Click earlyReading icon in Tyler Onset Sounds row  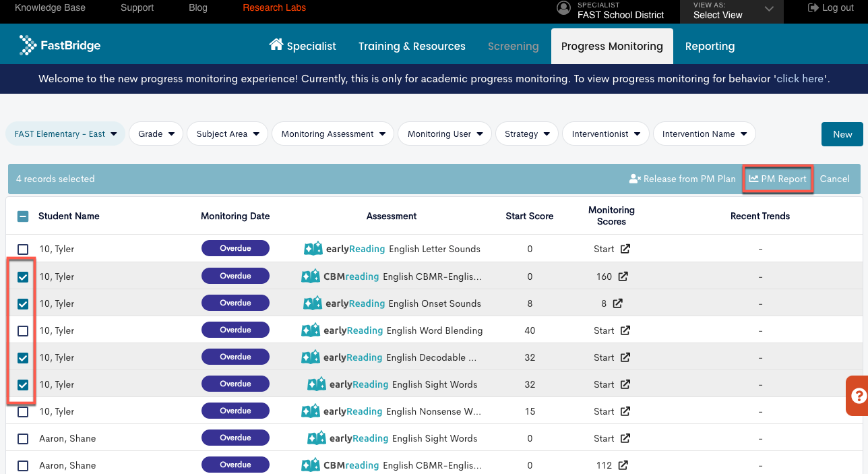(313, 303)
